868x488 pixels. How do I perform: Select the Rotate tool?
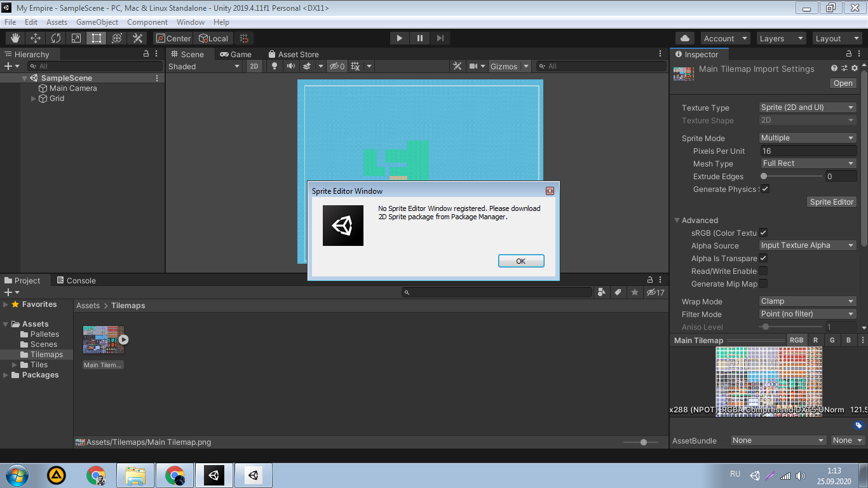pyautogui.click(x=56, y=38)
